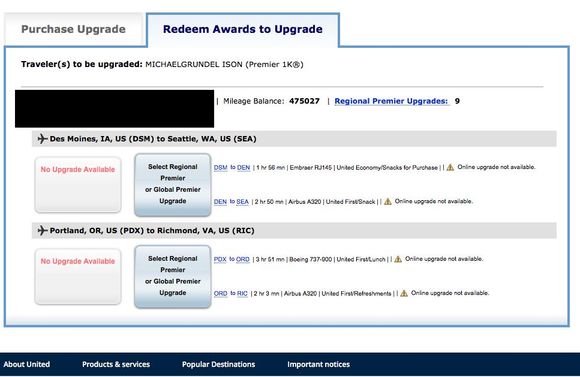Viewport: 580px width, 377px height.
Task: Open the DSM airport link
Action: tap(220, 168)
